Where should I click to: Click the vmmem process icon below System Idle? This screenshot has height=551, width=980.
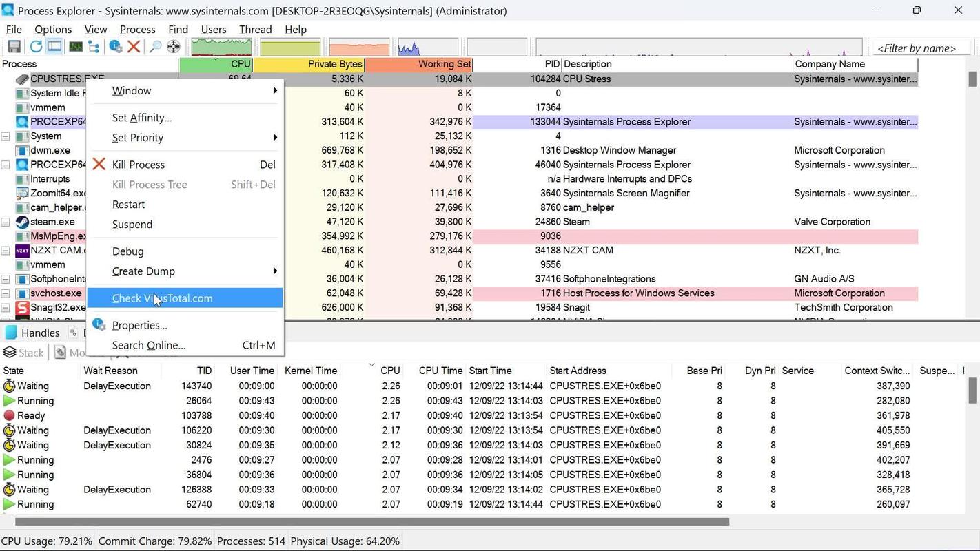(22, 107)
